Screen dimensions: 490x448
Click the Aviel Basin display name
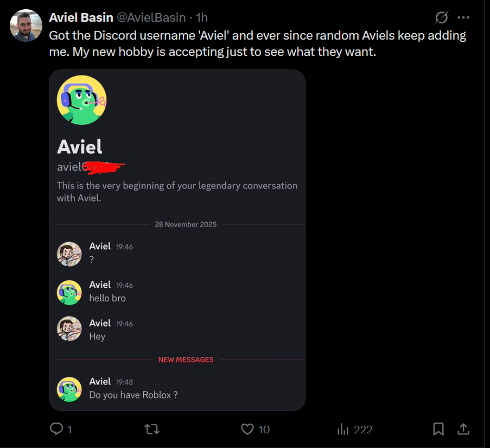[81, 17]
